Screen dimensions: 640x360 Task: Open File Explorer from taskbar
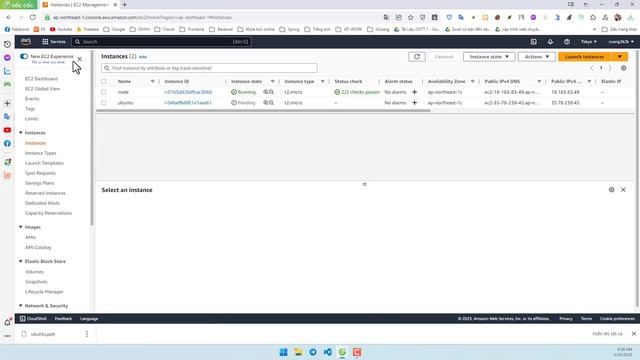(x=298, y=352)
